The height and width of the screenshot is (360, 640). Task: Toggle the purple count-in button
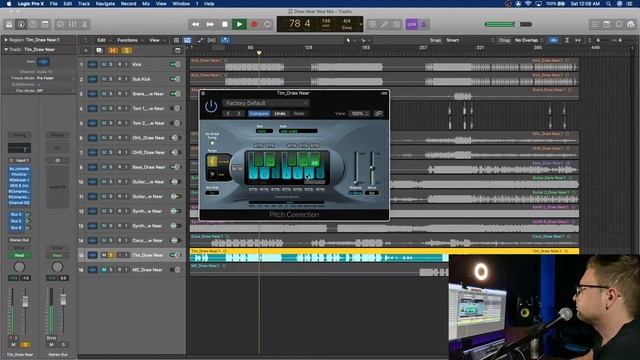(x=411, y=24)
